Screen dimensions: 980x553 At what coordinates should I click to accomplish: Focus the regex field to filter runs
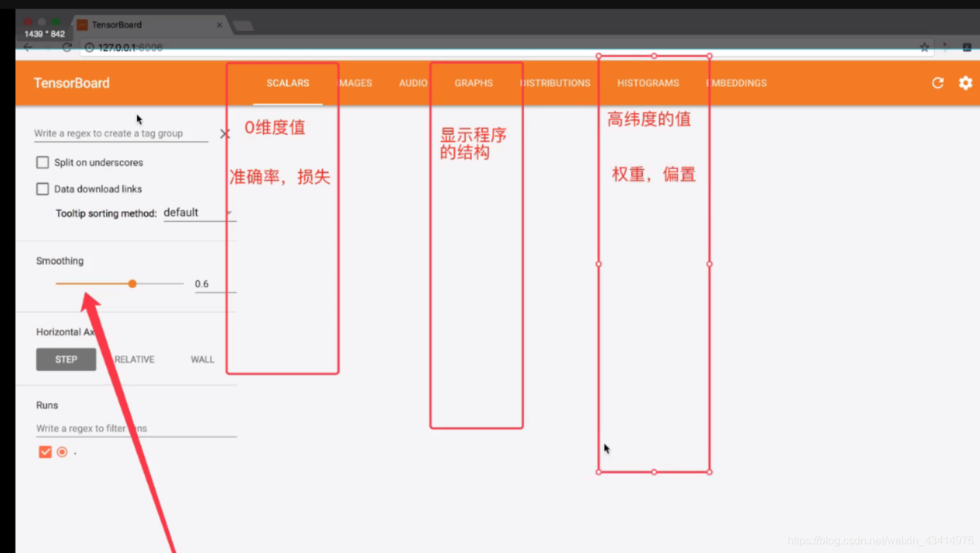[x=136, y=428]
